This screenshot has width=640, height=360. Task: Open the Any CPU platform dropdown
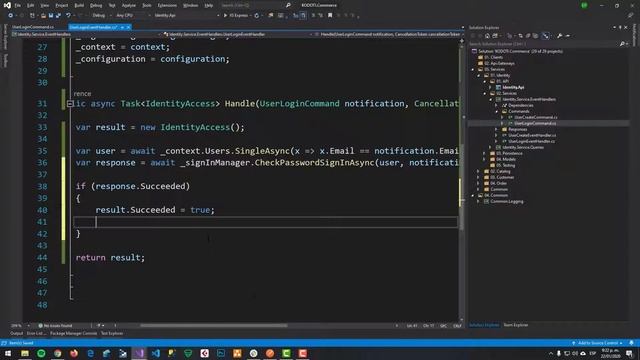point(133,16)
